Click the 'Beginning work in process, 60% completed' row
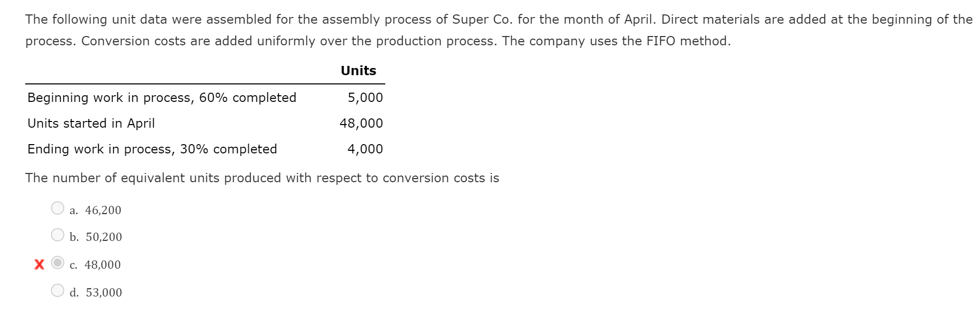This screenshot has width=980, height=314. [x=161, y=97]
